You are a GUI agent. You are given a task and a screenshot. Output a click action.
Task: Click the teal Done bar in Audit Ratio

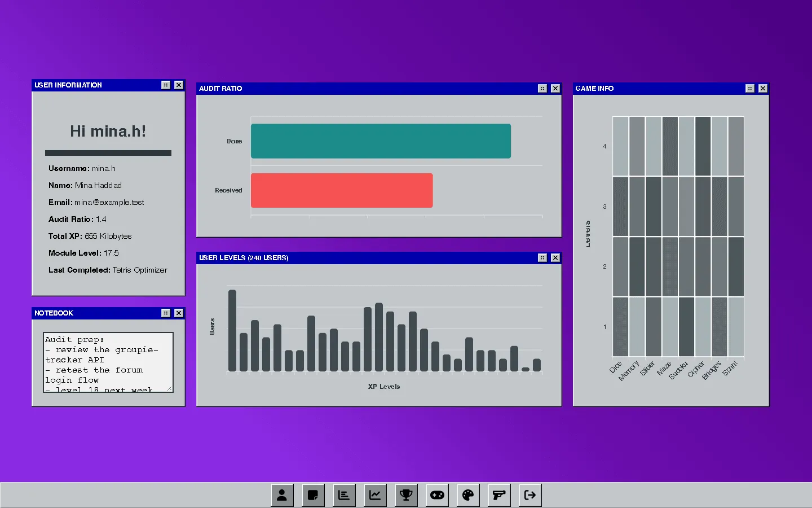(381, 141)
